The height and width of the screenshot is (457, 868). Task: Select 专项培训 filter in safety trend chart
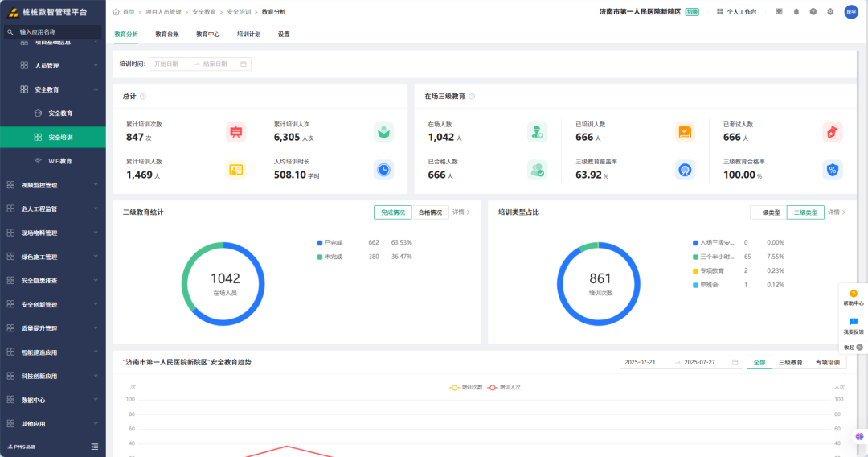828,362
